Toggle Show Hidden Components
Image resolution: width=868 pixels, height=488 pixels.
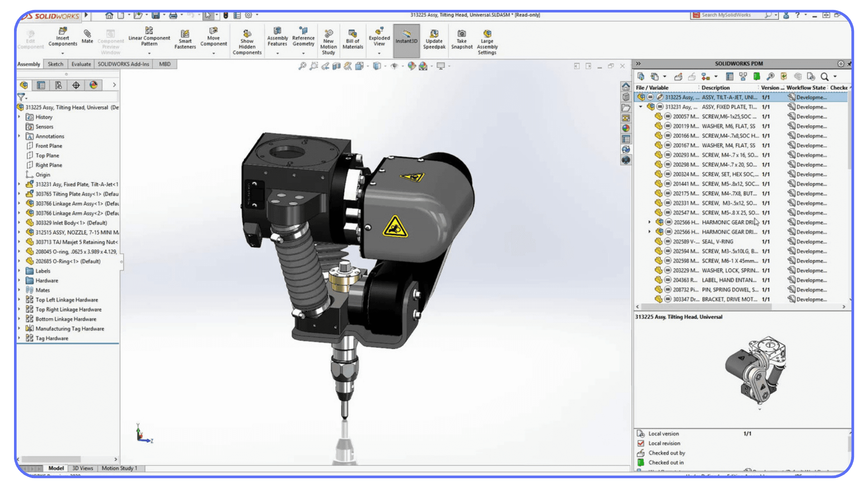pyautogui.click(x=247, y=41)
